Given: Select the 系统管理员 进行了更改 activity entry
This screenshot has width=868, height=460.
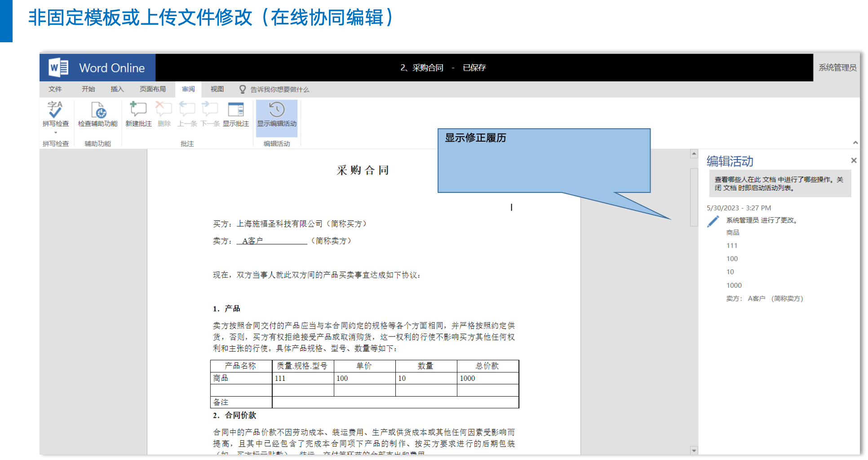Looking at the screenshot, I should (762, 220).
